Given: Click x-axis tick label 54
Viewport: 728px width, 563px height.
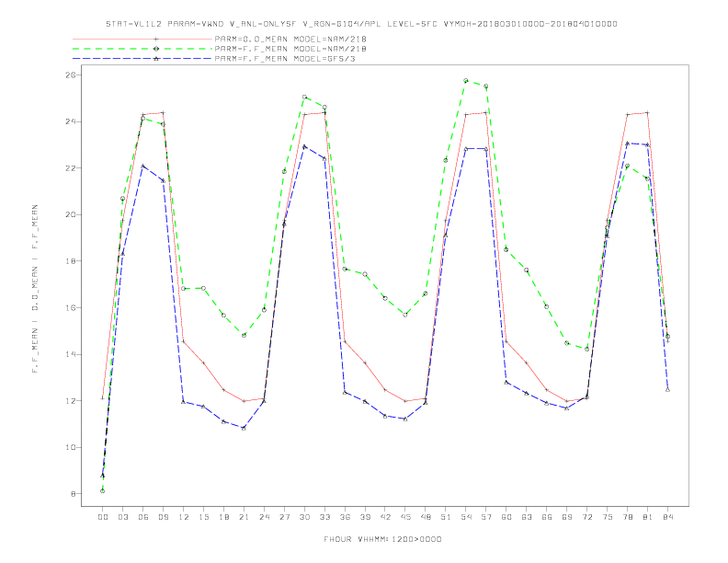Looking at the screenshot, I should [x=466, y=517].
